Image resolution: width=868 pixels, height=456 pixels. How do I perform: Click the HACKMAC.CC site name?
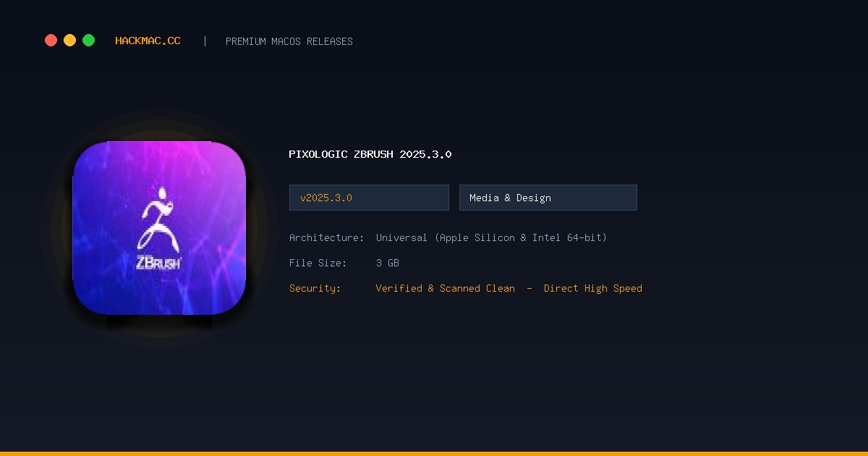(x=148, y=41)
